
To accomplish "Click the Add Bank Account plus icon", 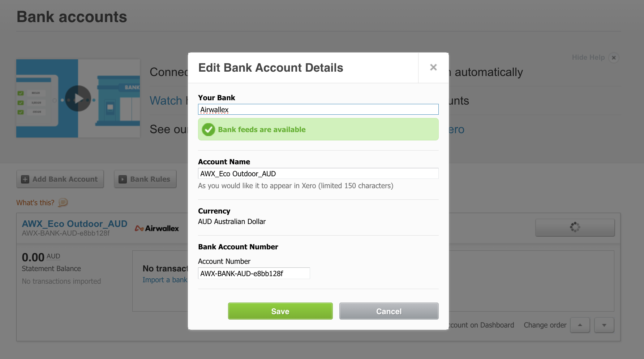I will (25, 179).
